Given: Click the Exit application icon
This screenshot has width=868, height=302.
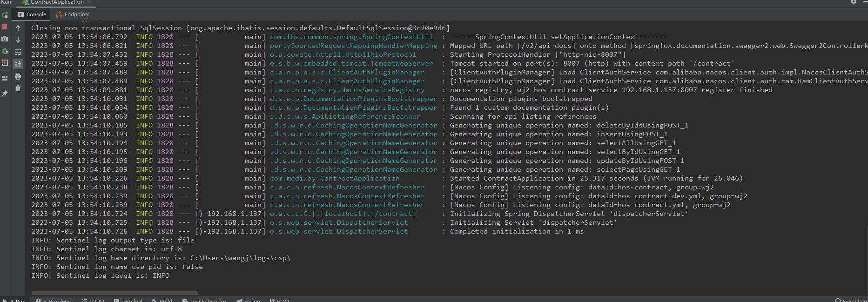Looking at the screenshot, I should pos(5,63).
